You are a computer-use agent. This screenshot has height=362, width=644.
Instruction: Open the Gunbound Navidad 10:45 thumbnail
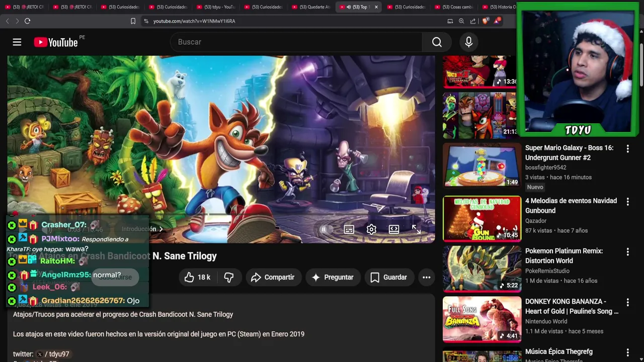pyautogui.click(x=482, y=219)
